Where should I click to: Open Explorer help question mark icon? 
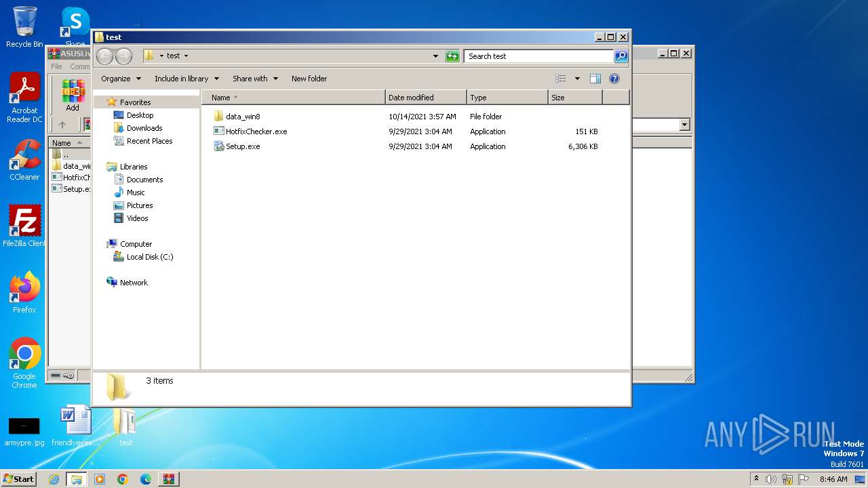614,79
